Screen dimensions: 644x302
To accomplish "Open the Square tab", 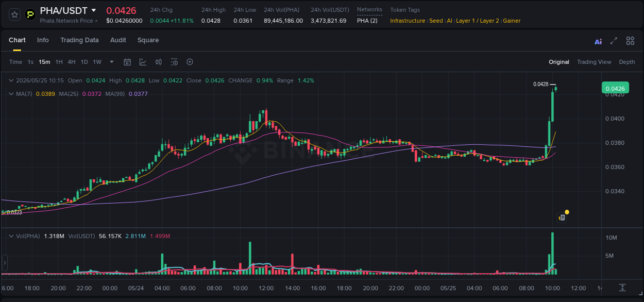I will (148, 40).
